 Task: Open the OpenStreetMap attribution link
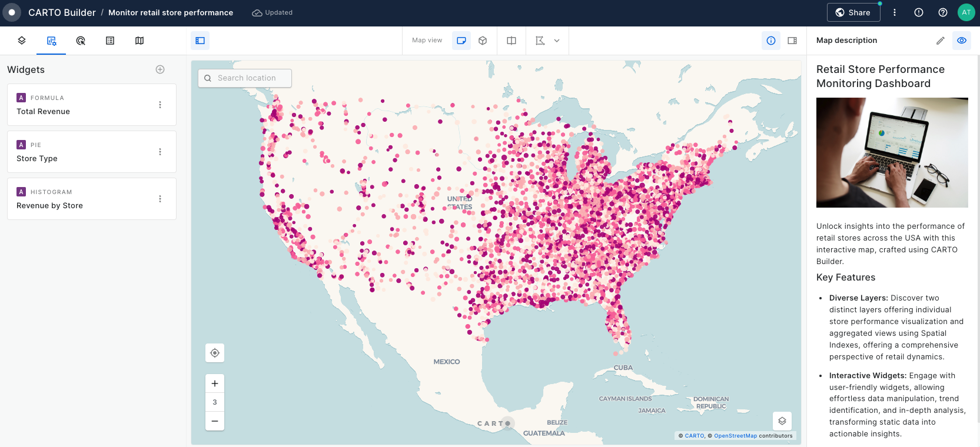[x=735, y=436]
